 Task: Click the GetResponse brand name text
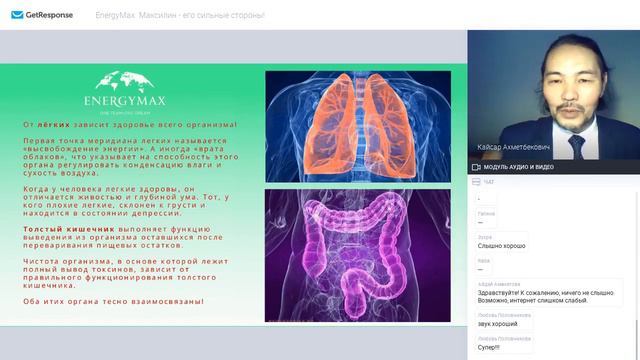(49, 15)
